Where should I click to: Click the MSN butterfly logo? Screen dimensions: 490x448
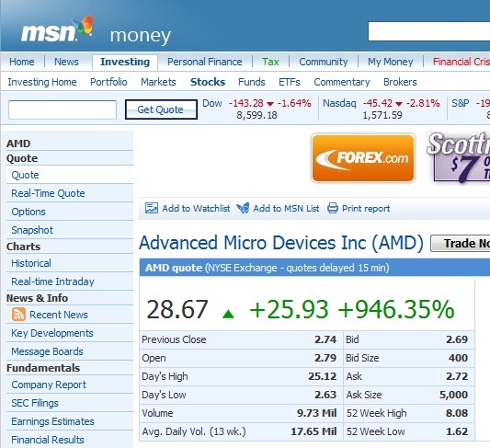(x=83, y=26)
